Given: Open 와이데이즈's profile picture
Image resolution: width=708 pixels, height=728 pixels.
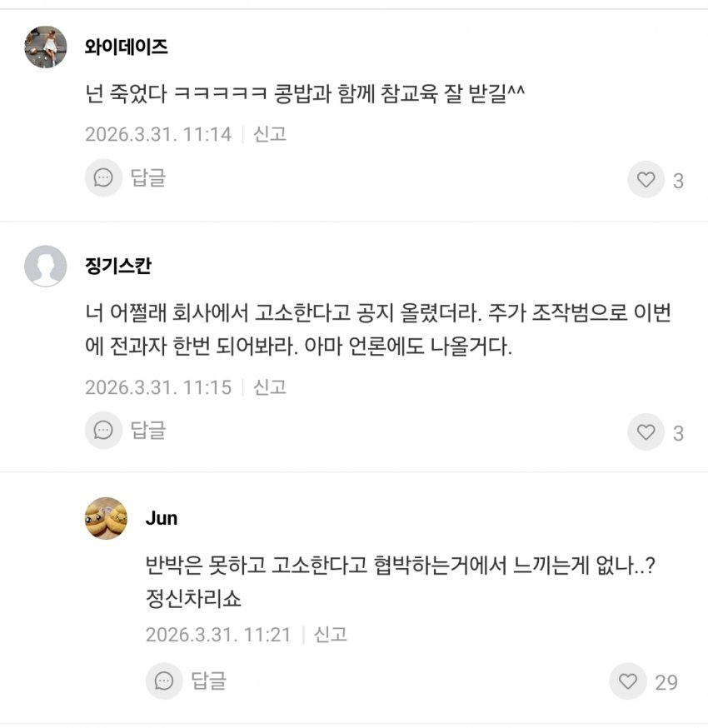Looking at the screenshot, I should click(46, 47).
